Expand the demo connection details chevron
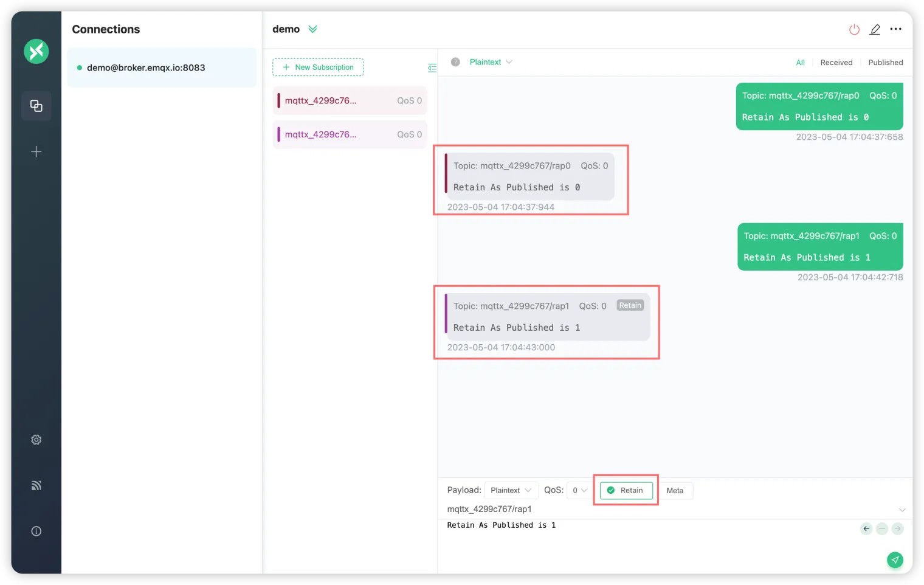This screenshot has height=585, width=924. (312, 29)
